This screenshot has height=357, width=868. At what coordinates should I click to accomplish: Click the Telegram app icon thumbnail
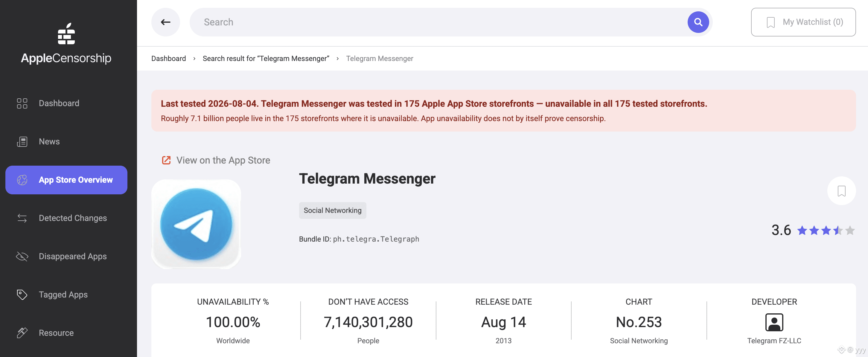pyautogui.click(x=196, y=224)
